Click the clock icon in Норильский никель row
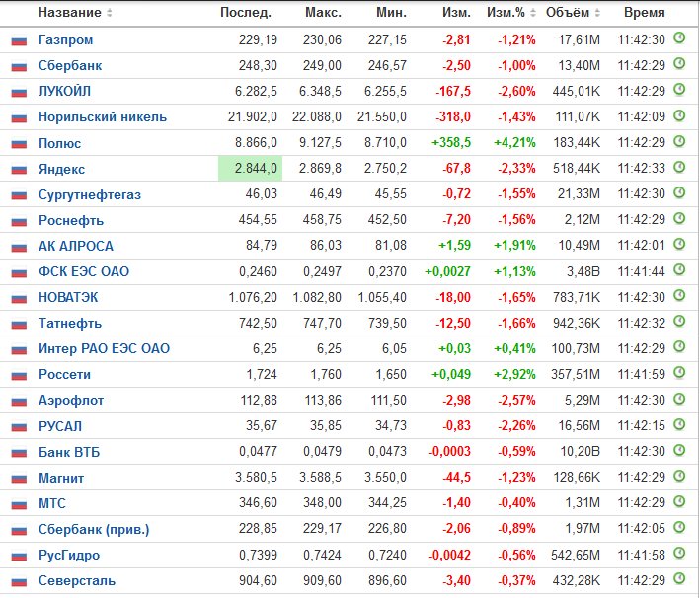This screenshot has width=700, height=598. [x=679, y=115]
